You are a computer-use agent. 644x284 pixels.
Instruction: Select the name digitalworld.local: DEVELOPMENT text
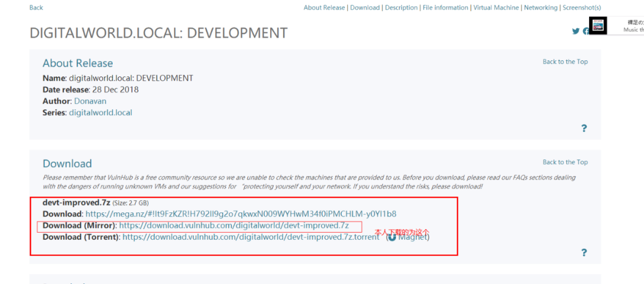131,78
